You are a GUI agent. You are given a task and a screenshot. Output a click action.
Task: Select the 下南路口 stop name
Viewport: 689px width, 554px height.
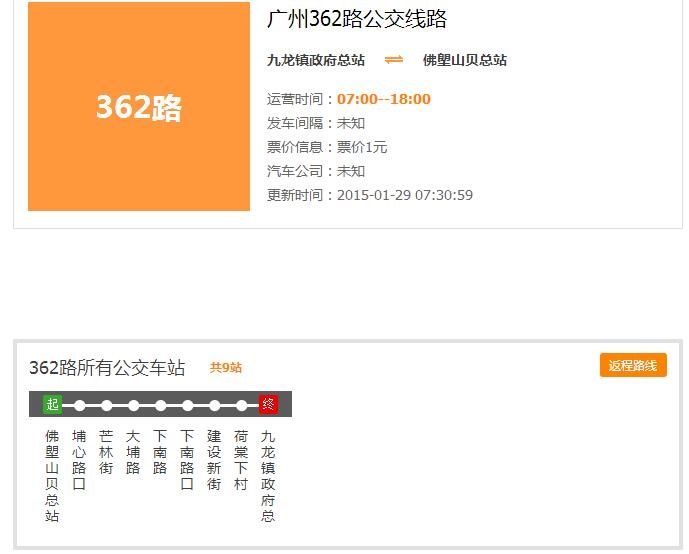tap(187, 460)
